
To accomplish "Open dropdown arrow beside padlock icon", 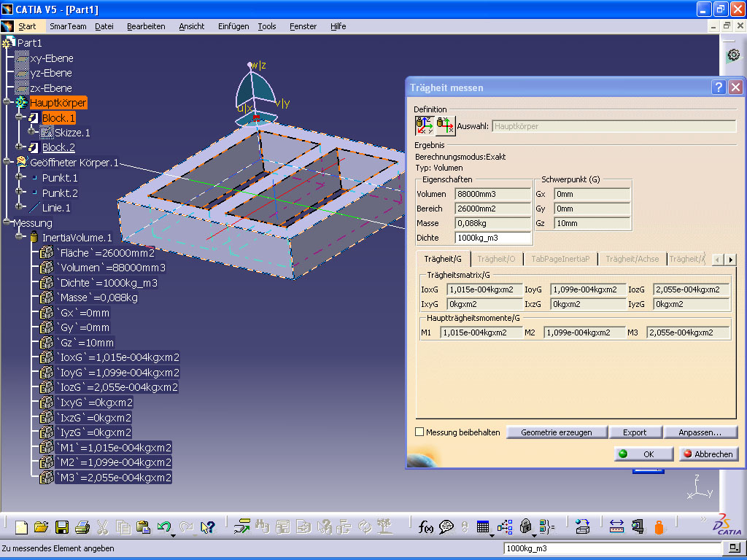I will [x=534, y=535].
